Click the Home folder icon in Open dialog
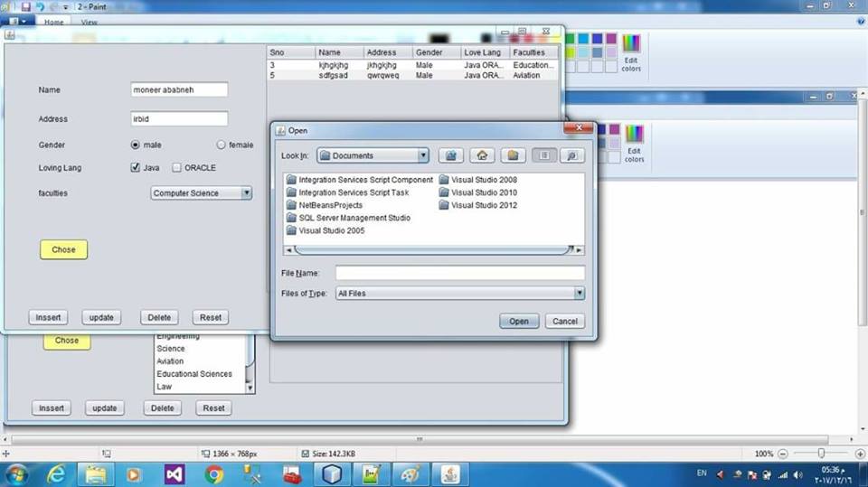The image size is (868, 487). point(482,155)
